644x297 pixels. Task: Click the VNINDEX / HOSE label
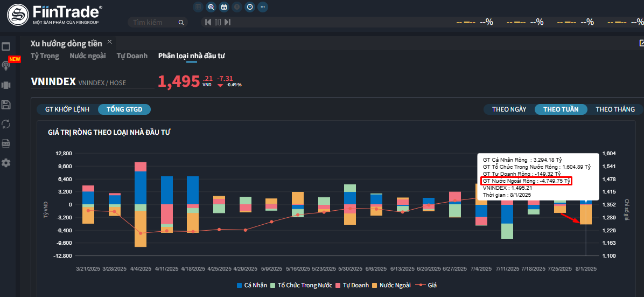pos(102,83)
